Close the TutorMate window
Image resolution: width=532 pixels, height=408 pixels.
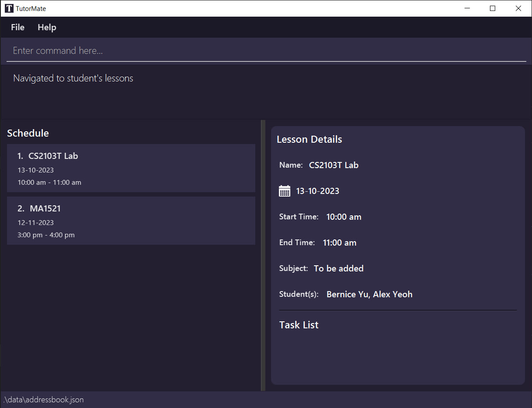518,8
